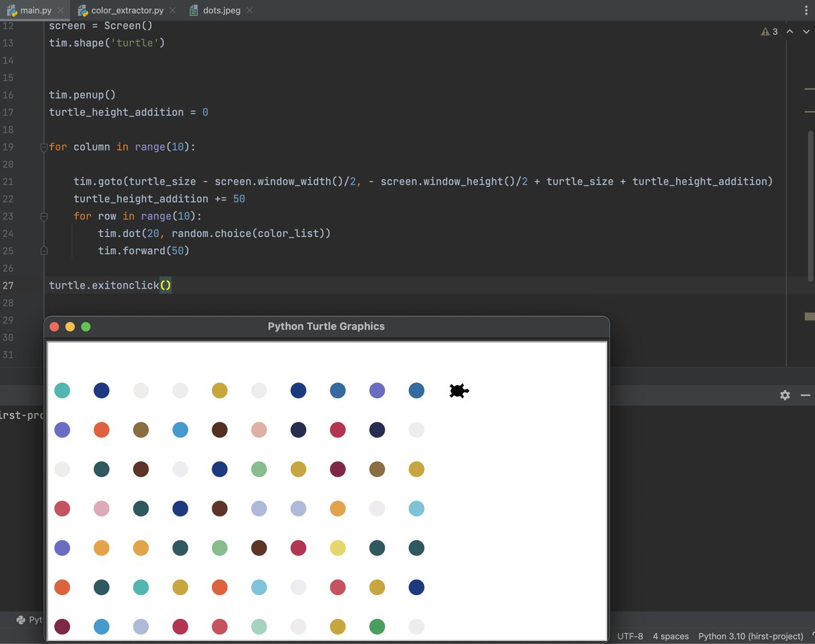Open the tool window settings gear
Screen dimensions: 815x644
(x=785, y=395)
